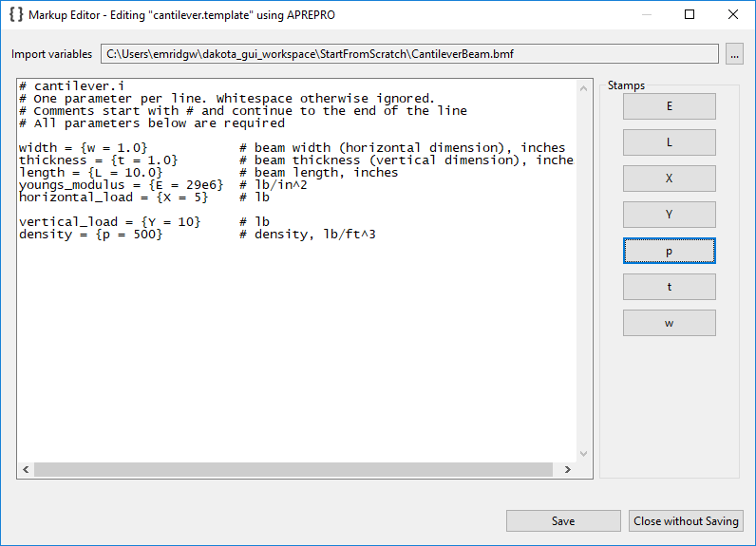This screenshot has height=546, width=756.
Task: Save the cantilever template
Action: click(x=563, y=521)
